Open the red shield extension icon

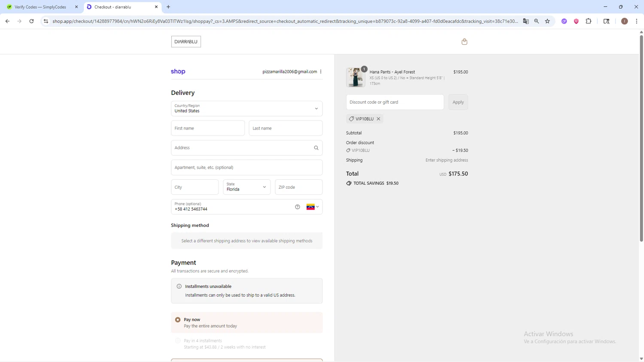point(576,21)
